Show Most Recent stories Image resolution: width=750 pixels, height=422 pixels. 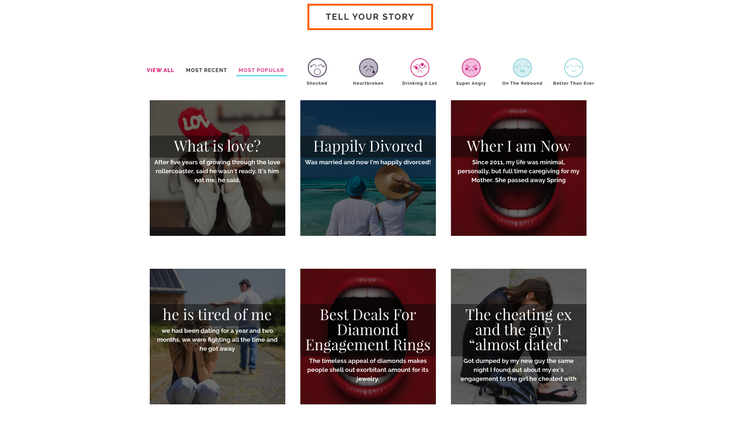206,70
